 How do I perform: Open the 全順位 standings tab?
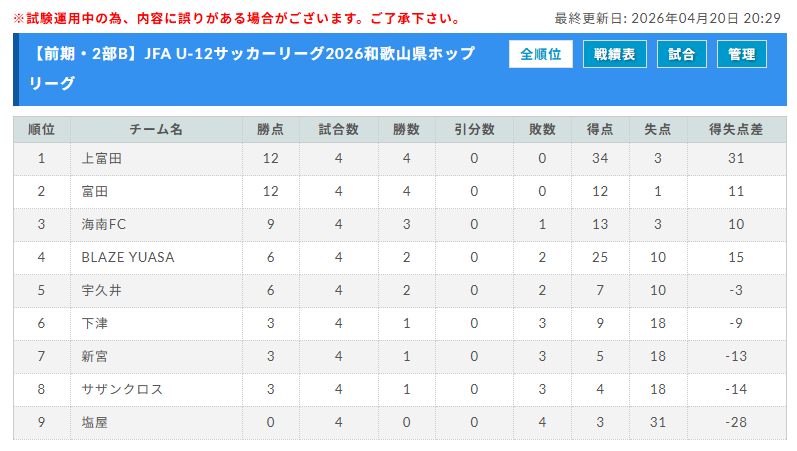pos(541,54)
